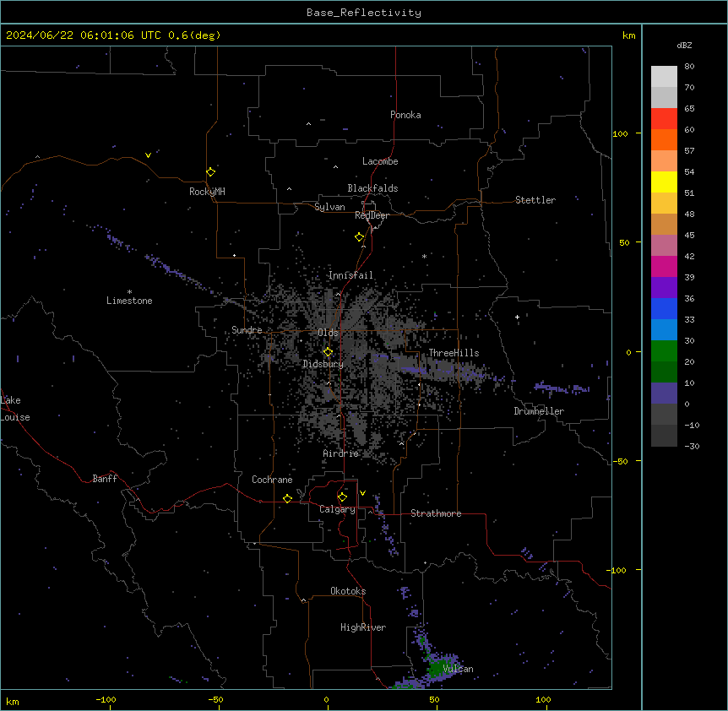This screenshot has width=728, height=711.
Task: Click the Stettler city label
Action: click(x=535, y=200)
